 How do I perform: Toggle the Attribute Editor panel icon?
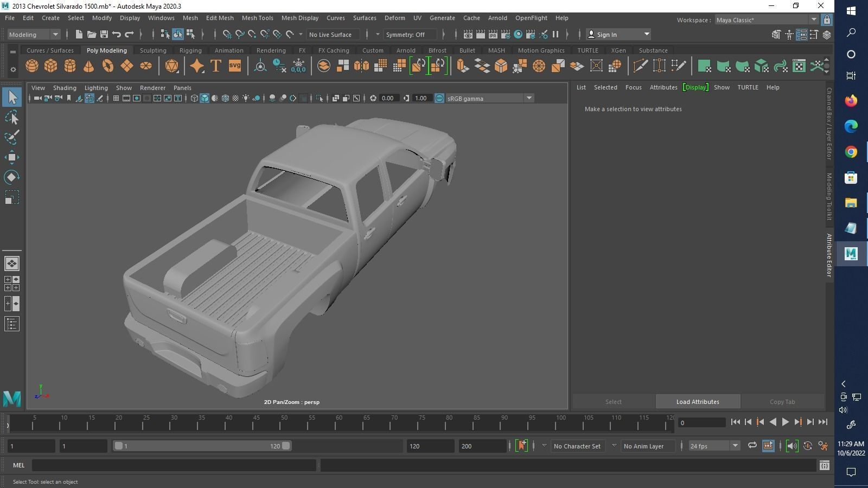click(x=801, y=34)
